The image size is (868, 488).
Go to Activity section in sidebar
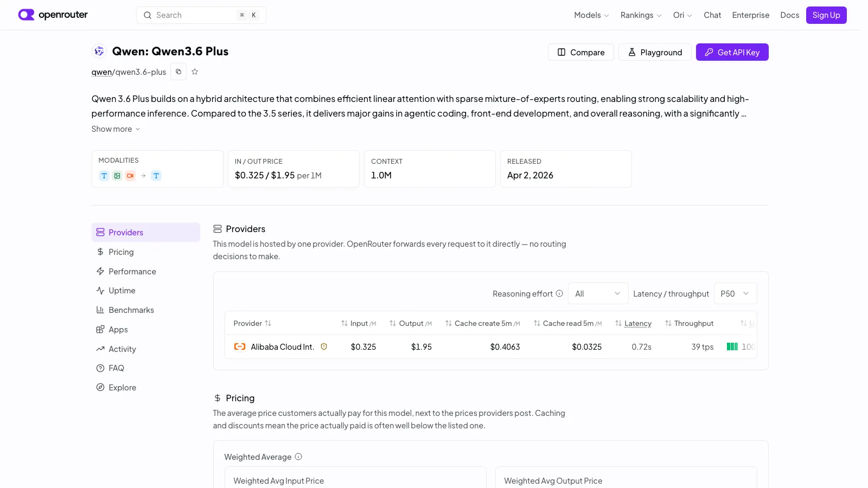(x=145, y=349)
